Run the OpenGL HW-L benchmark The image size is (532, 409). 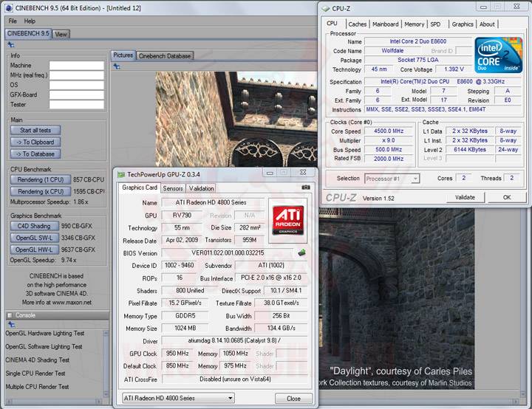point(34,250)
